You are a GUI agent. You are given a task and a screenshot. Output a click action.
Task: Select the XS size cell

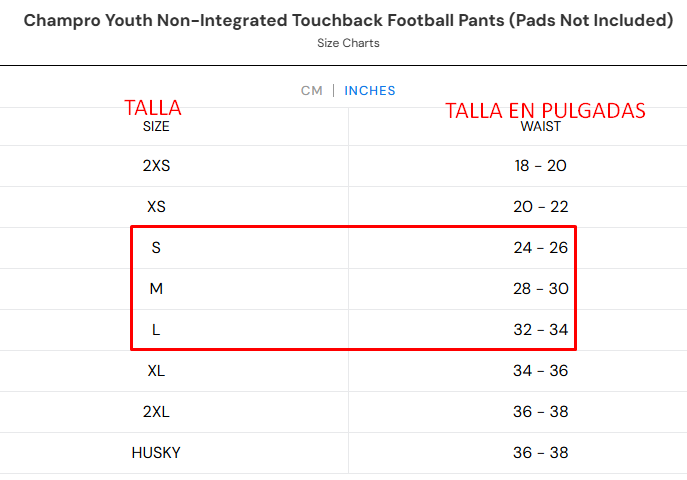[156, 207]
